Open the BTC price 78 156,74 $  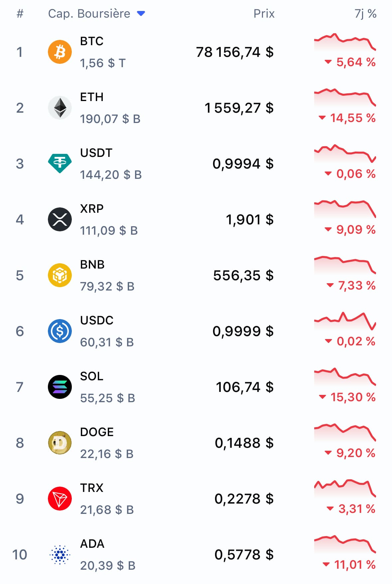235,52
